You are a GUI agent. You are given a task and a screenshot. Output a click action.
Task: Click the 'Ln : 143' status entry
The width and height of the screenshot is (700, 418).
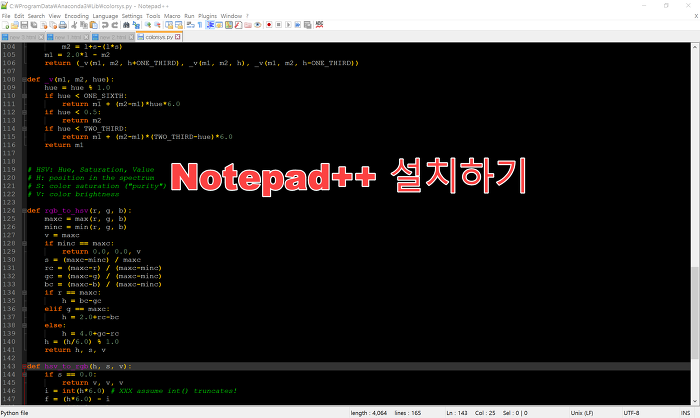[x=457, y=413]
